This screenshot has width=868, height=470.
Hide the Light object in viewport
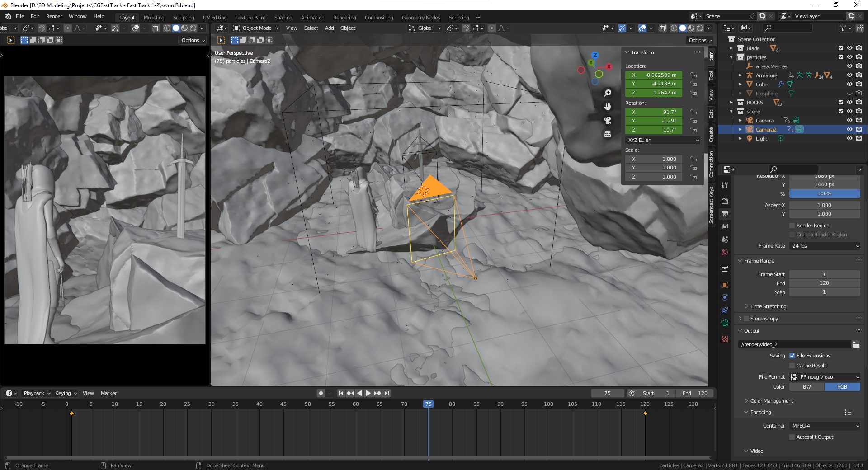coord(849,139)
